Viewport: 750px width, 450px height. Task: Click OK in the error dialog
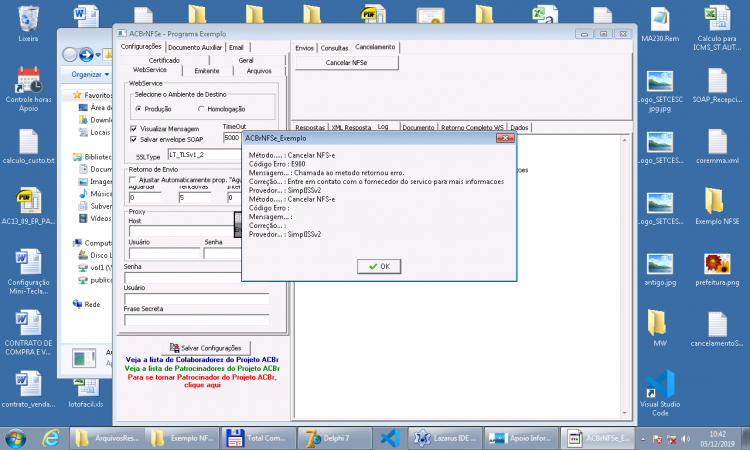(379, 266)
